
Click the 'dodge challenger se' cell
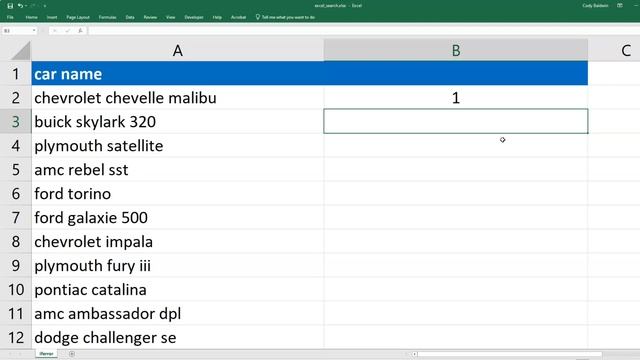pyautogui.click(x=178, y=338)
